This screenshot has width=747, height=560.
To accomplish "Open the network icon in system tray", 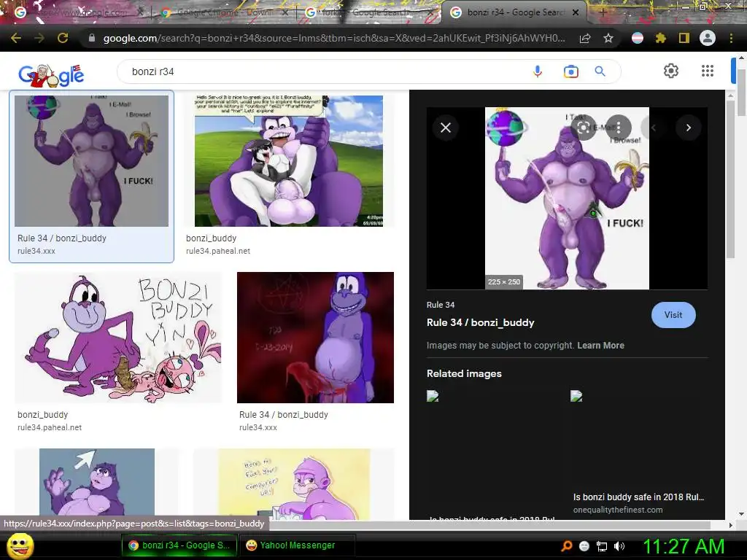I will pyautogui.click(x=602, y=546).
